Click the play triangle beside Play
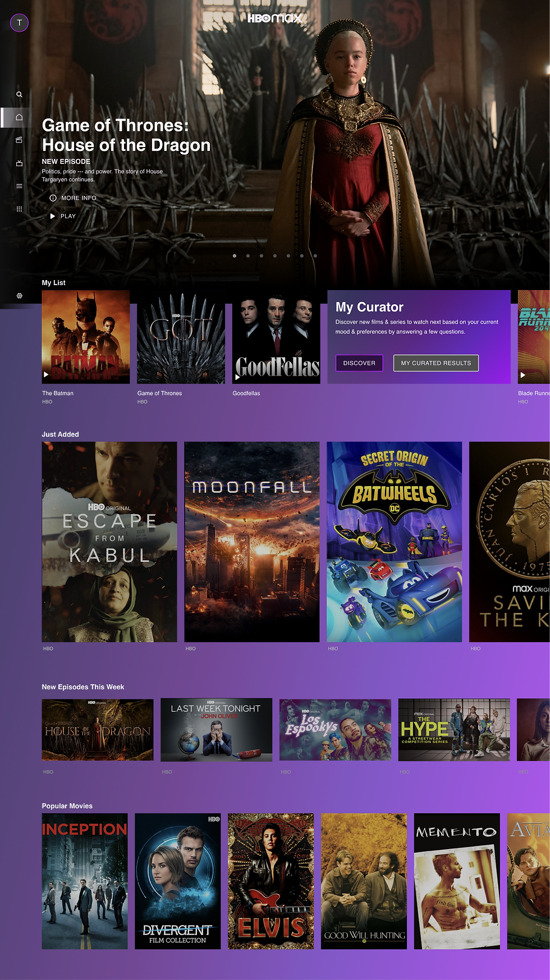This screenshot has height=980, width=550. (x=53, y=216)
